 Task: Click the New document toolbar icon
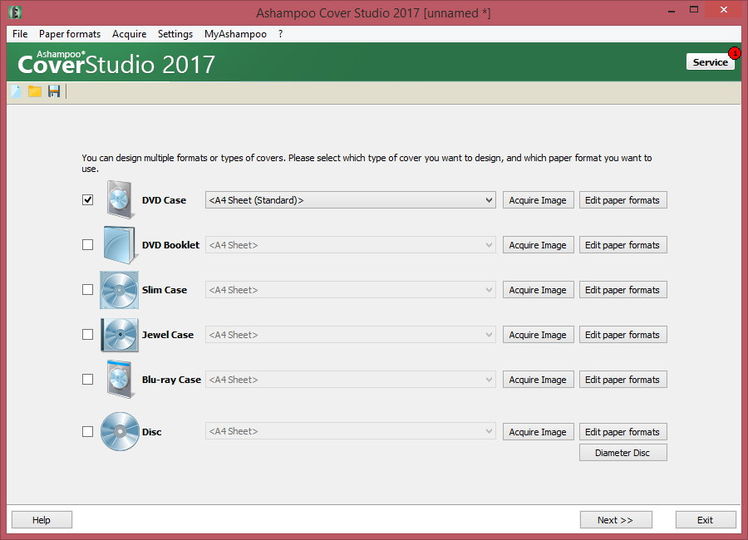(16, 91)
